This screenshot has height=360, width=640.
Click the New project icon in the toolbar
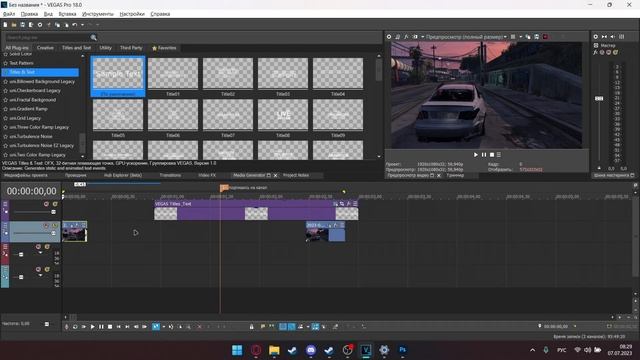click(x=5, y=25)
